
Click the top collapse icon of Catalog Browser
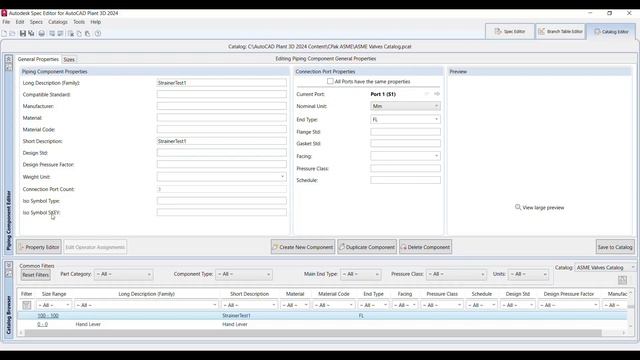point(9,265)
